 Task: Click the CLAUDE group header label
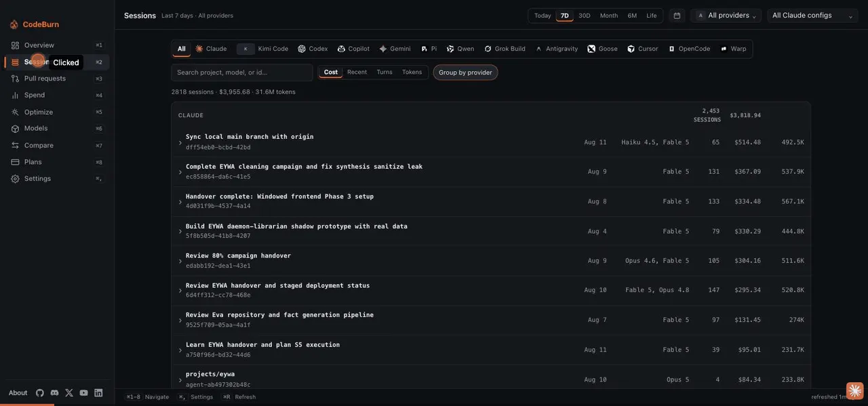point(191,115)
